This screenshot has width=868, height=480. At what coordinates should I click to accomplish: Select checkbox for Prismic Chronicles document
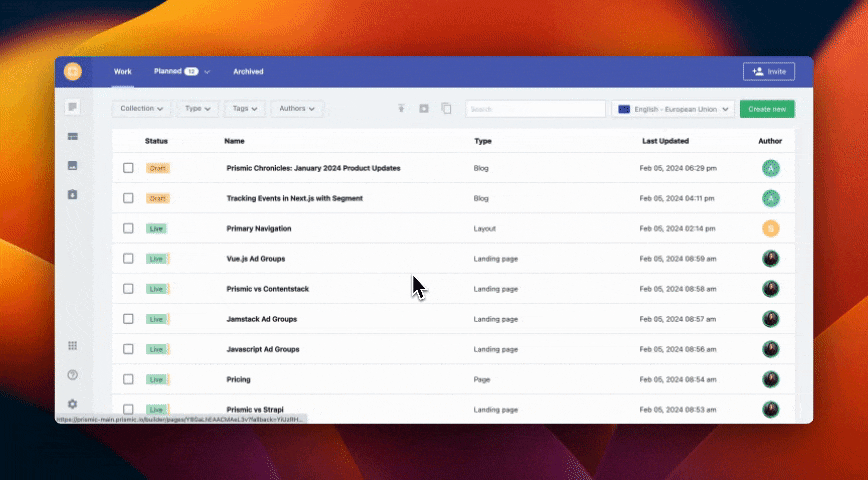pyautogui.click(x=128, y=168)
